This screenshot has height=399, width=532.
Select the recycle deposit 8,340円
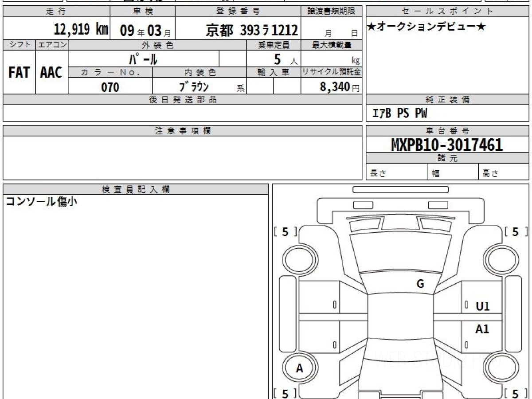[x=340, y=87]
